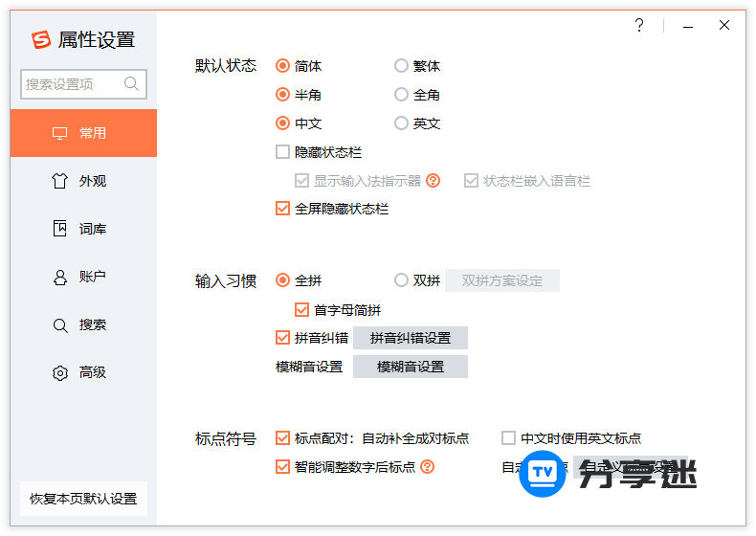Go to the 高级 settings tab
Screen dimensions: 756x536
click(x=83, y=372)
